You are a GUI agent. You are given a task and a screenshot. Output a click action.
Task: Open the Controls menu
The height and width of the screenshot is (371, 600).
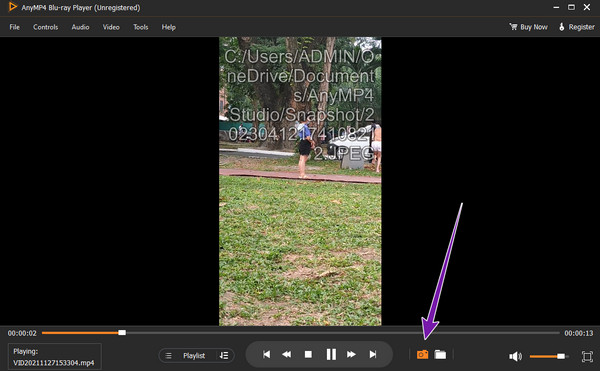pos(46,27)
